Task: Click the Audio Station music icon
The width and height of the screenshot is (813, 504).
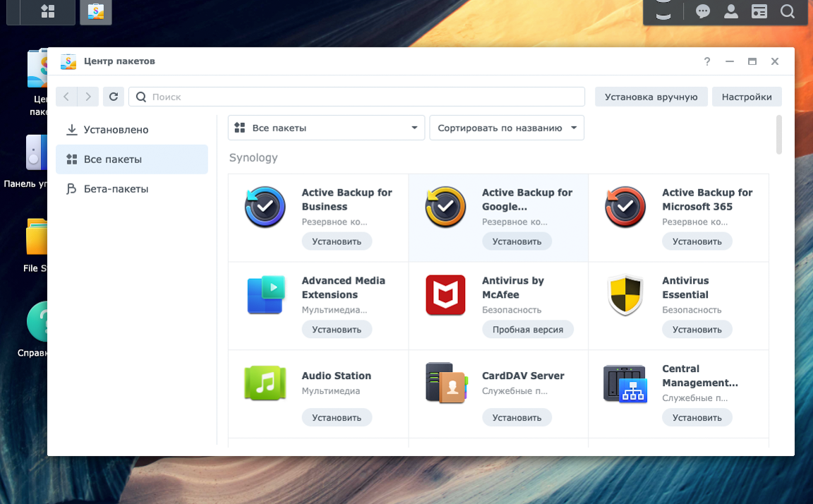Action: [265, 383]
